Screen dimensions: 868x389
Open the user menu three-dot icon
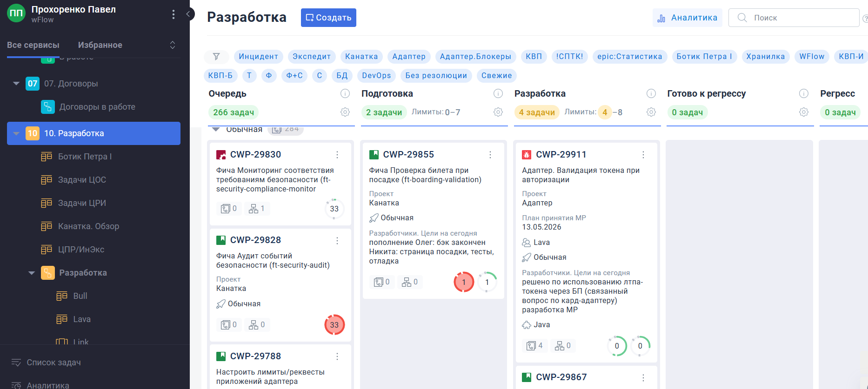click(174, 14)
